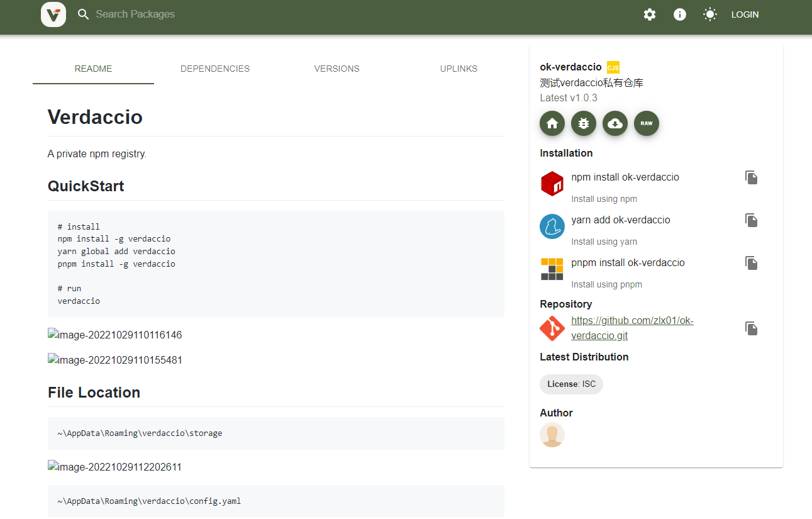Click the "npm install -g verdaccio" code line
The image size is (812, 519).
point(114,239)
